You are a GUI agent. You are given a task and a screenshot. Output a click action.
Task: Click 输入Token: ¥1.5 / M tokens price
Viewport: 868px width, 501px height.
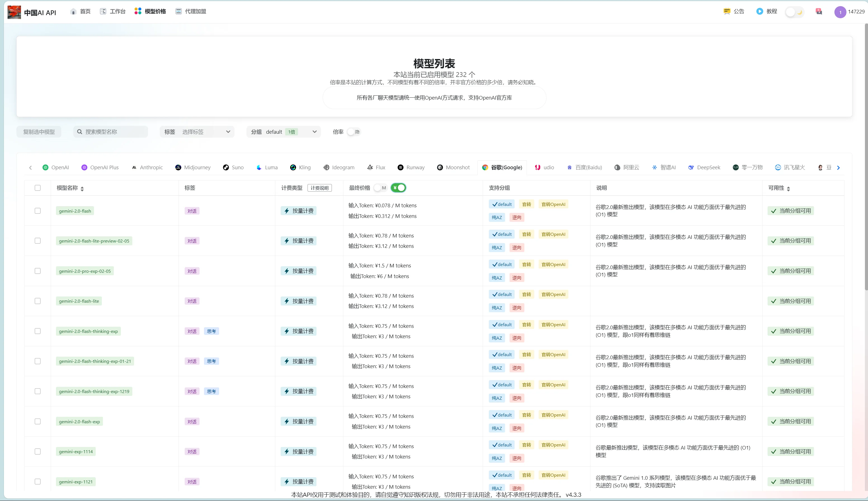pyautogui.click(x=380, y=266)
